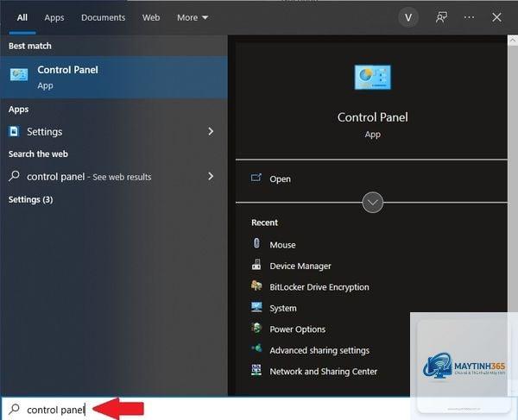Screen dimensions: 518x420
Task: Open the More dropdown filter
Action: point(193,17)
